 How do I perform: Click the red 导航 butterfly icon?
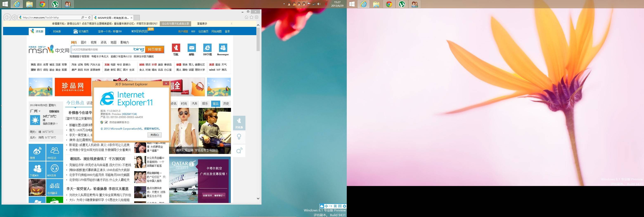point(176,48)
